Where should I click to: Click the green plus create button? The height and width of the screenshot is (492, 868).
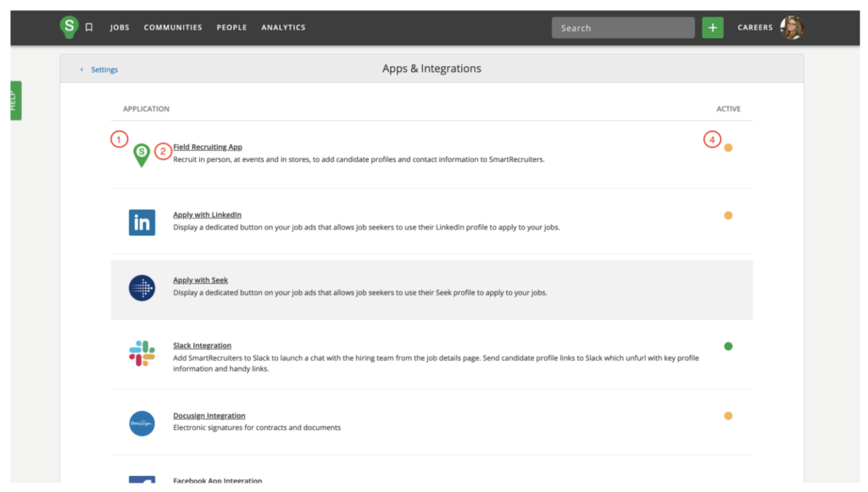pos(712,28)
